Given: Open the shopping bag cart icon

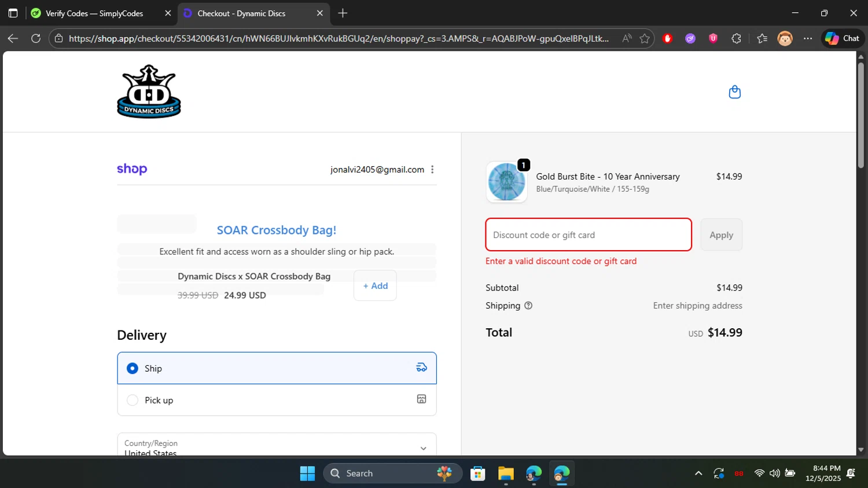Looking at the screenshot, I should pos(734,92).
